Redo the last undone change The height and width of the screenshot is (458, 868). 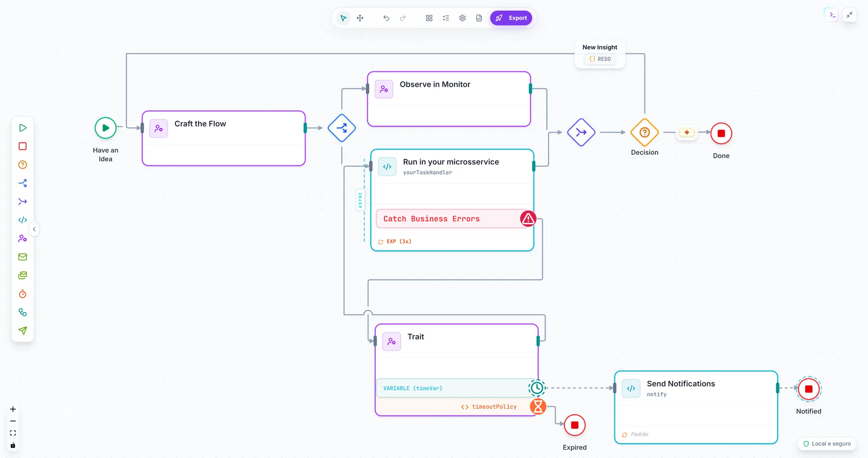pyautogui.click(x=403, y=18)
